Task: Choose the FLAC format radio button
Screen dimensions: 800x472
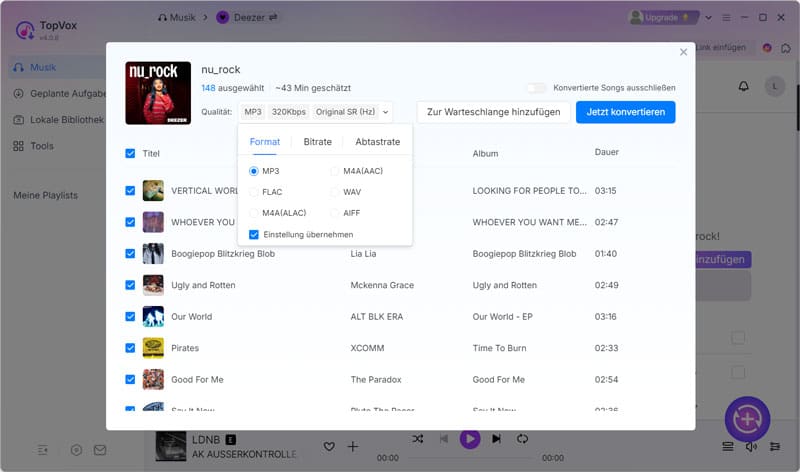Action: pos(254,192)
